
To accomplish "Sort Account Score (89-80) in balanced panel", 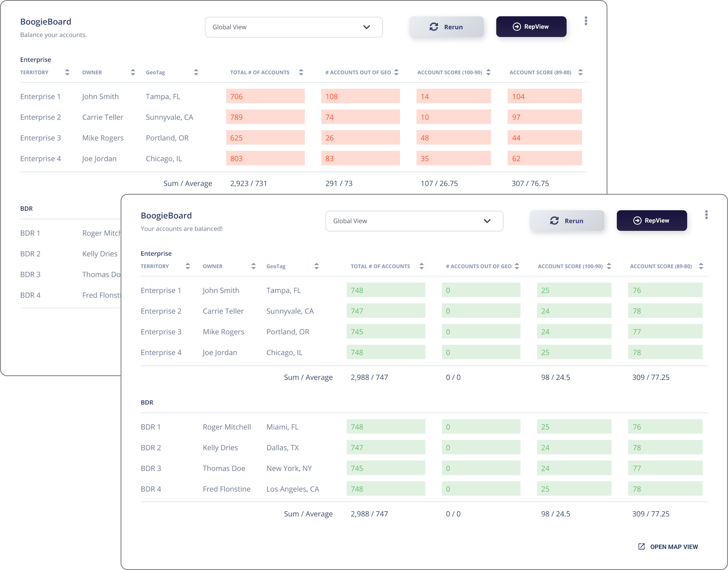I will pyautogui.click(x=701, y=267).
